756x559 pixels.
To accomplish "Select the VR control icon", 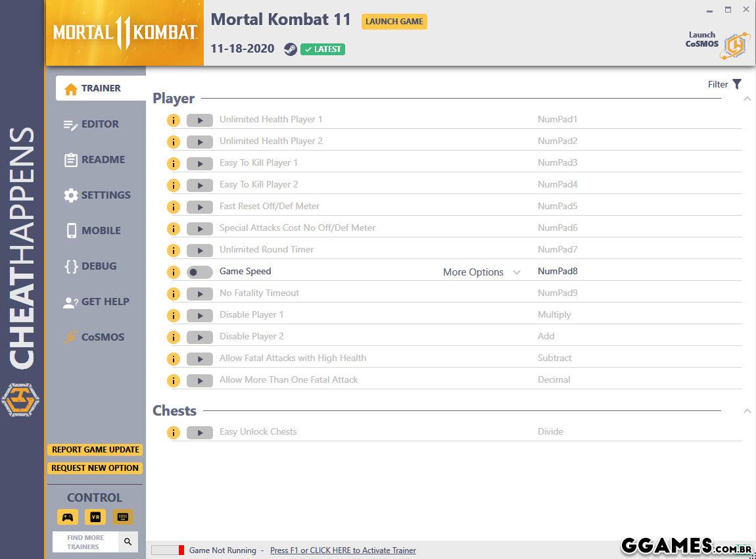I will pos(95,517).
